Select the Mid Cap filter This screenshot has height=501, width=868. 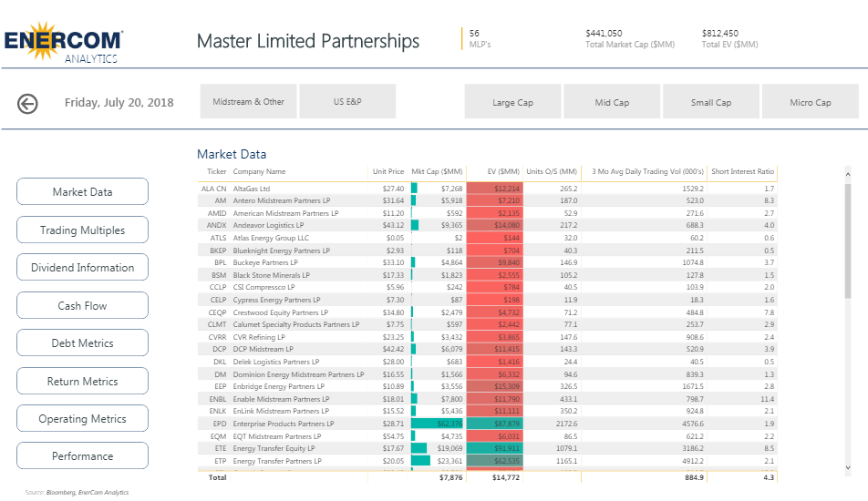click(612, 102)
